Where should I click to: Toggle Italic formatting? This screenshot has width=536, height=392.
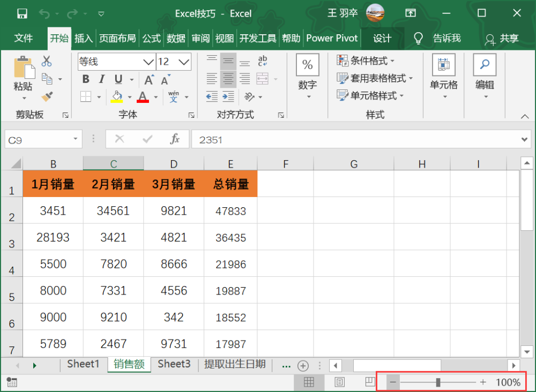point(101,79)
